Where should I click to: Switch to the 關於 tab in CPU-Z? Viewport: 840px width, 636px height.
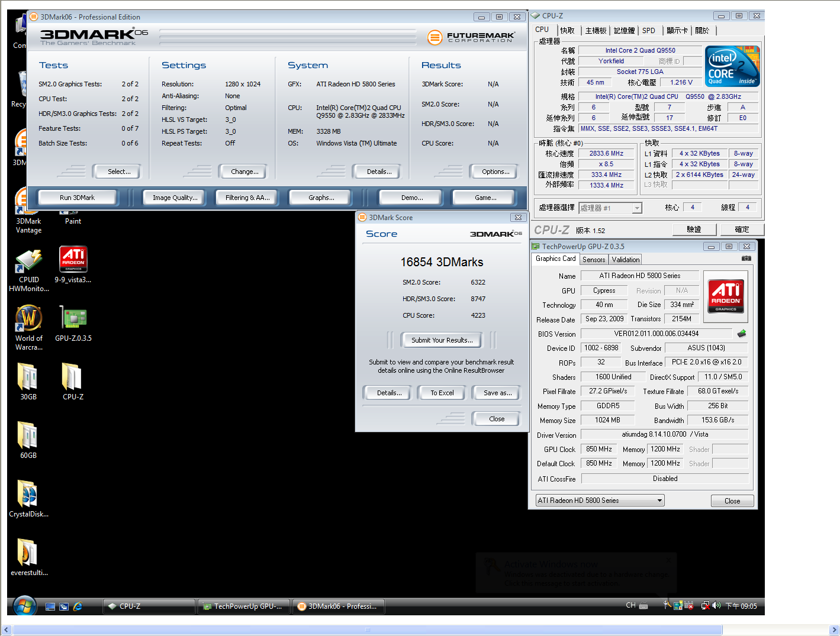click(702, 31)
